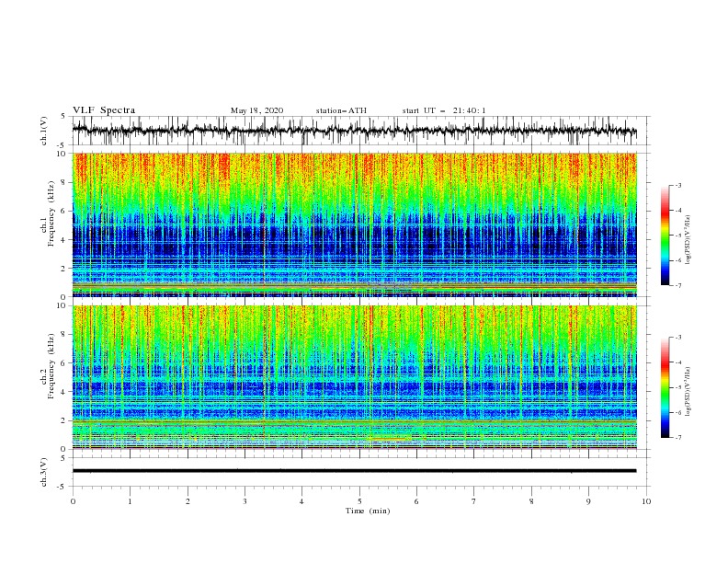Screen dimensions: 728x563
Task: Click the ch.1(V) waveform axis label
Action: pyautogui.click(x=44, y=131)
